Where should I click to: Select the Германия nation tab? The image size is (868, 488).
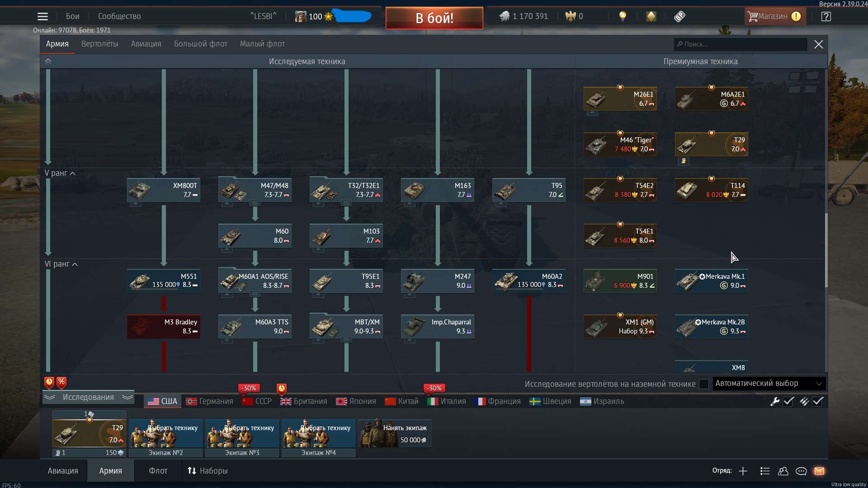click(209, 401)
